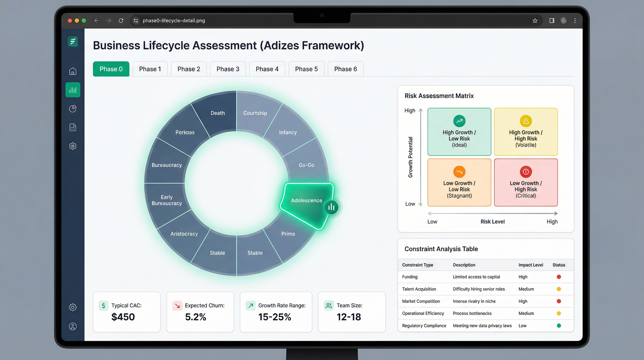Click the warning icon in the Volatile quadrant

(x=526, y=121)
